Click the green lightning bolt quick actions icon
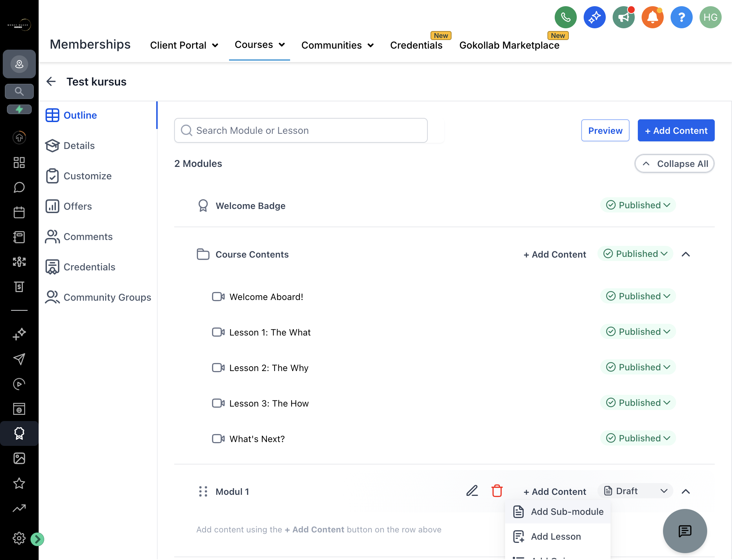Screen dimensions: 732x560 (19, 109)
